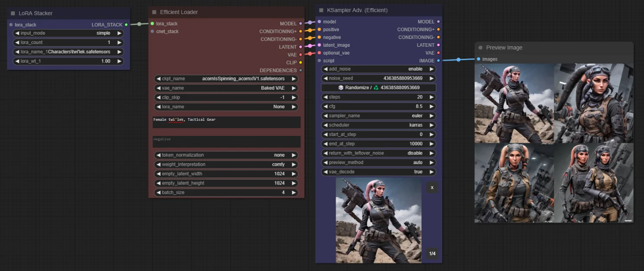Click the large KSampler preview image
Image resolution: width=644 pixels, height=271 pixels.
click(379, 220)
